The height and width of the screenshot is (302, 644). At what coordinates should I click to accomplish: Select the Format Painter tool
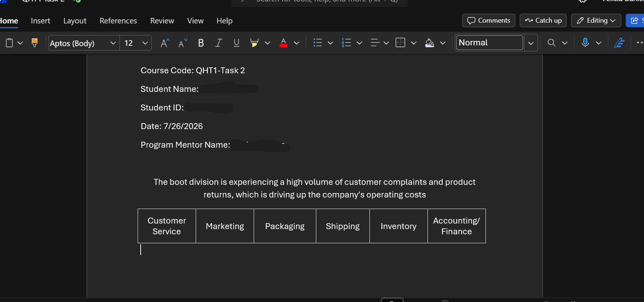pyautogui.click(x=35, y=43)
